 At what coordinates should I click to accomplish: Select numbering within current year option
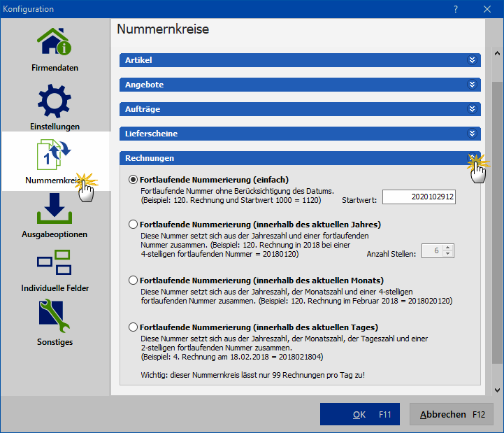(x=134, y=225)
